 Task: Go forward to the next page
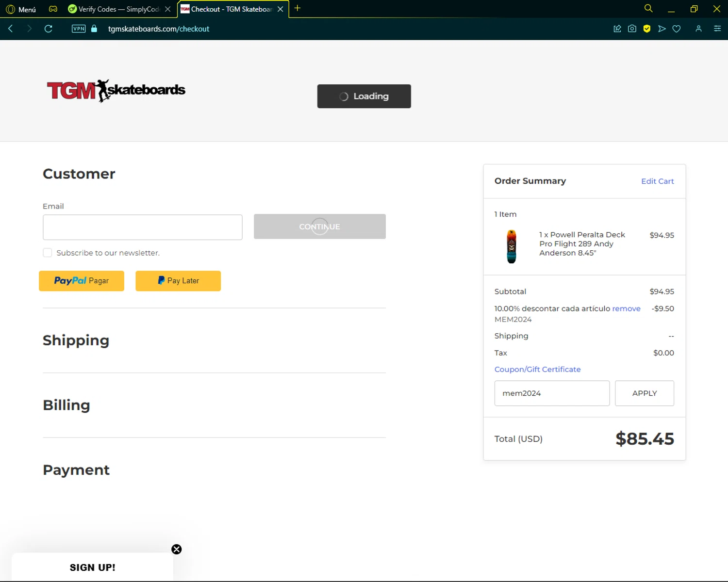(29, 29)
